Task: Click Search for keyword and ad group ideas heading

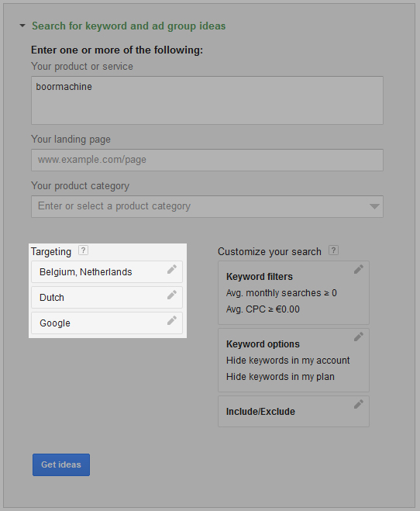Action: point(129,26)
